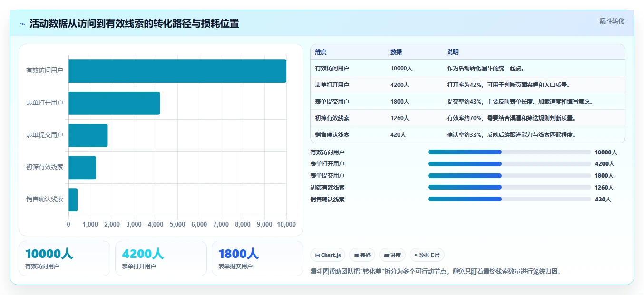
Task: Select the Chart.js chip
Action: (328, 255)
